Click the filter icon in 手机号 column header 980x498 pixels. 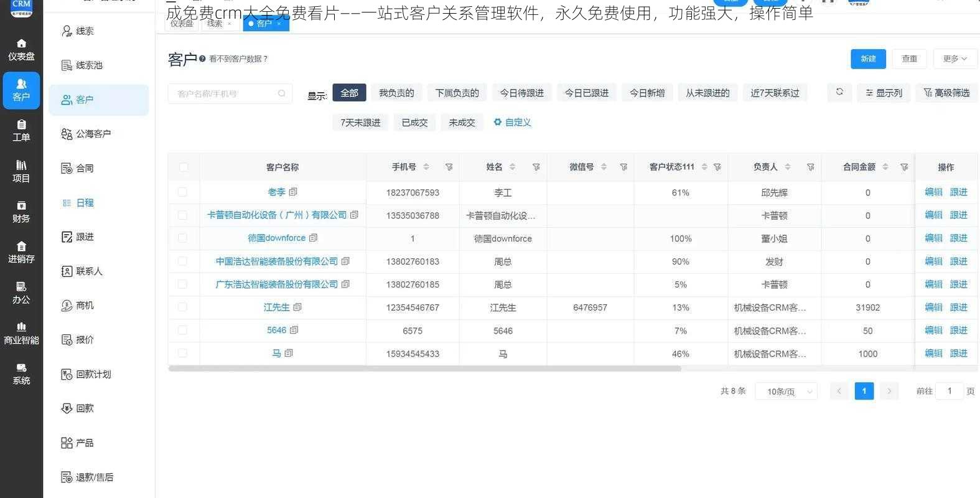[449, 167]
